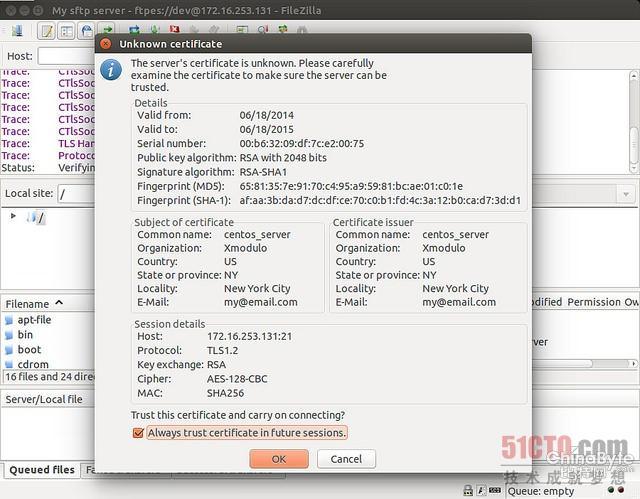Select the bin folder in local list
This screenshot has height=499, width=640.
pos(25,335)
